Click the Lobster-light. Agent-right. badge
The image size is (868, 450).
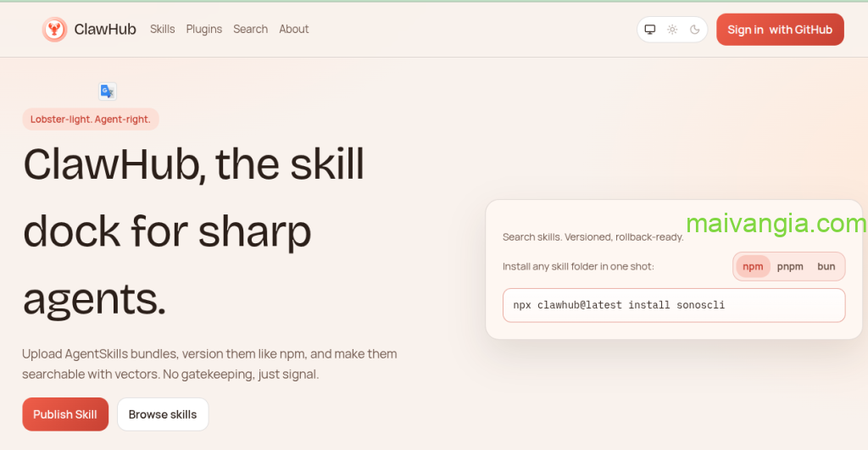click(91, 119)
